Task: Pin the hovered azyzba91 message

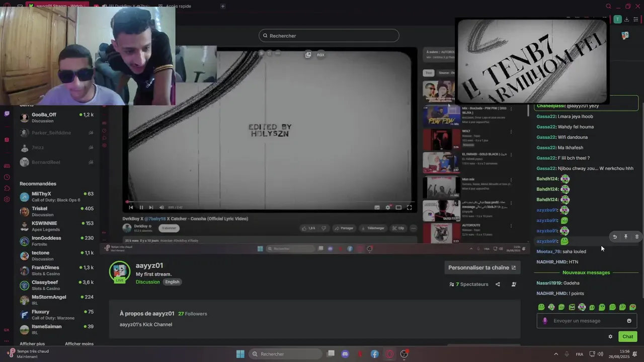Action: (625, 237)
